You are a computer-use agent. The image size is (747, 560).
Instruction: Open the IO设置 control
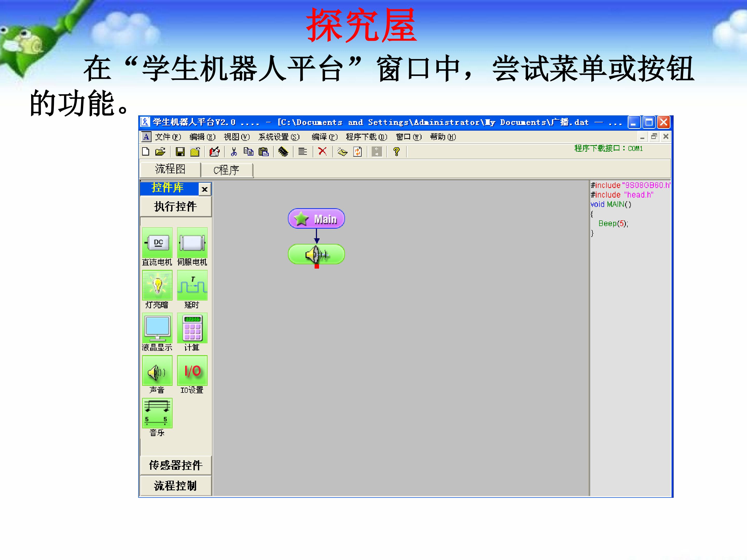coord(192,371)
